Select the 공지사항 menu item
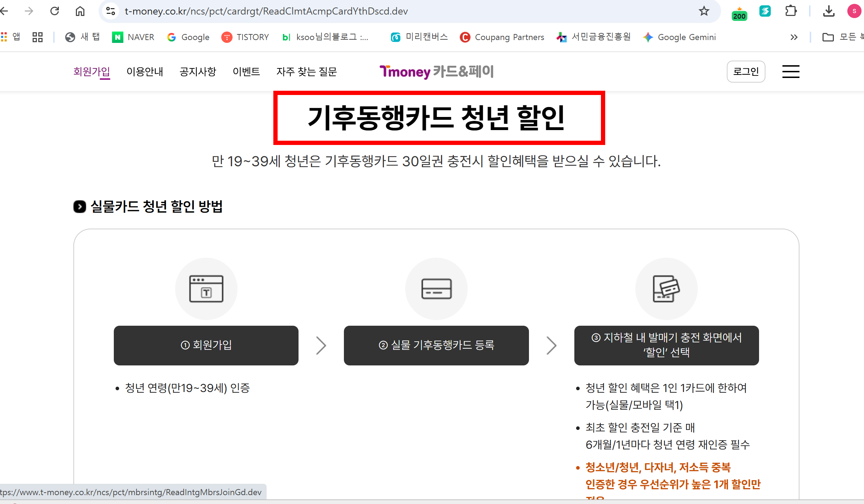The height and width of the screenshot is (504, 864). pyautogui.click(x=198, y=72)
